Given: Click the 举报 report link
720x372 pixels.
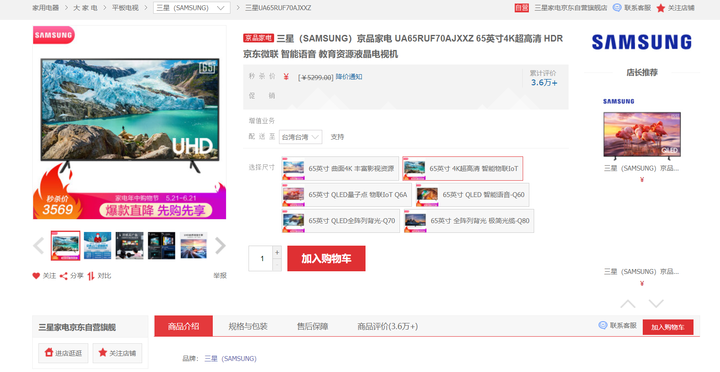Looking at the screenshot, I should click(x=220, y=276).
